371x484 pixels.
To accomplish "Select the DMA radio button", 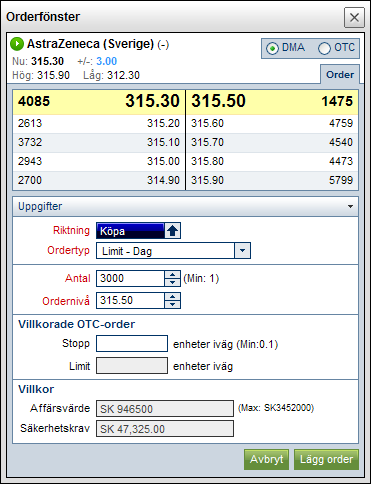I will pyautogui.click(x=272, y=48).
